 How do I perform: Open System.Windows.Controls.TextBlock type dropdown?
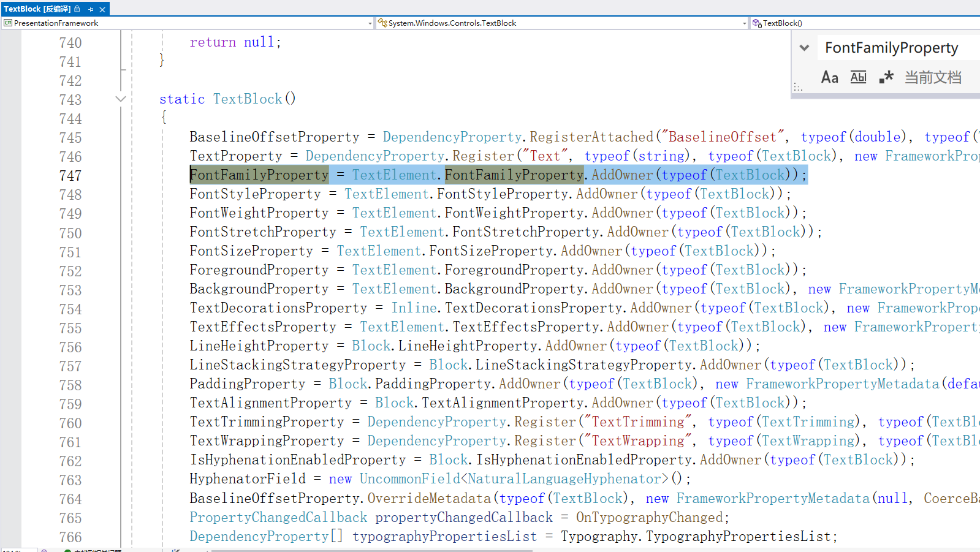744,23
